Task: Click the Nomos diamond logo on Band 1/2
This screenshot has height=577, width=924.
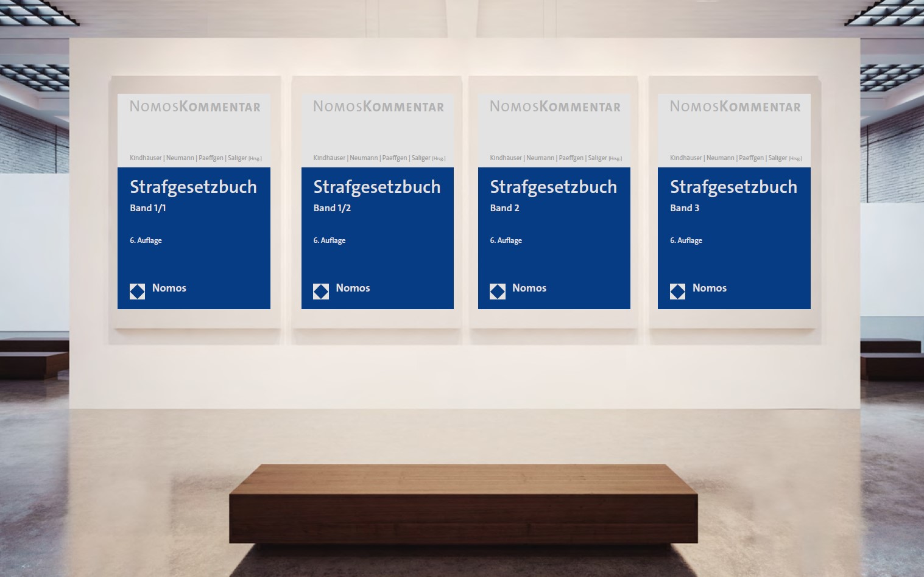Action: 321,292
